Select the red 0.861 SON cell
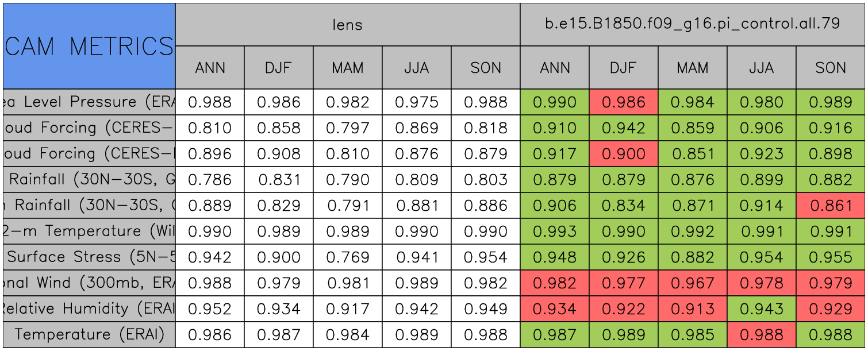Viewport: 868px width, 351px height. [831, 206]
